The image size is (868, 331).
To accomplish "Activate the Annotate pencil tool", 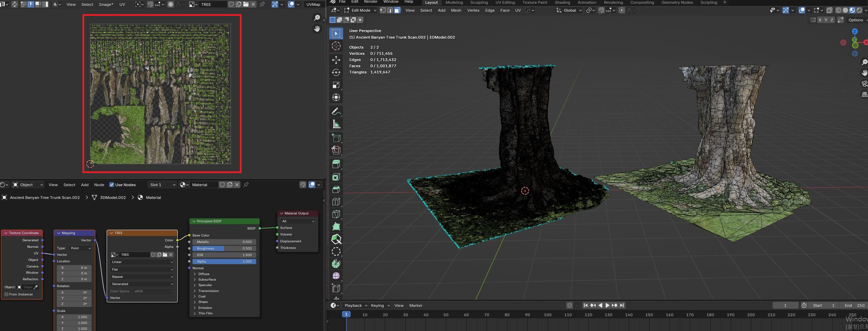I will (336, 112).
